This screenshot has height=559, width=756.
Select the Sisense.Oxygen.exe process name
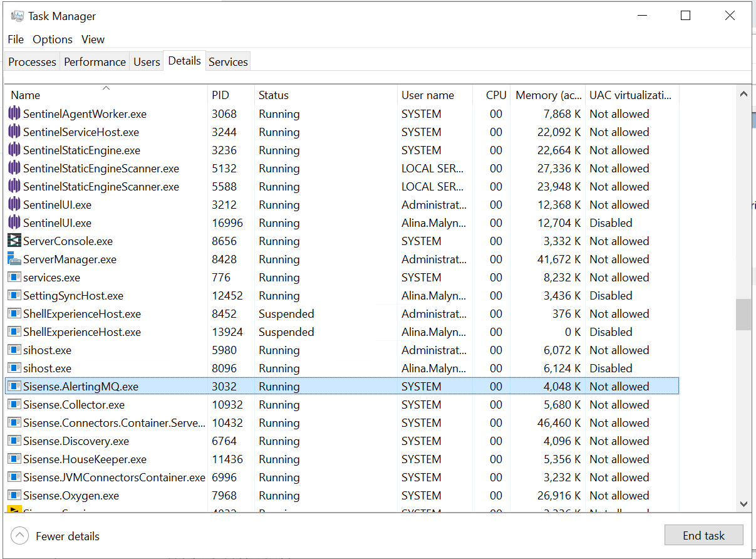click(x=71, y=496)
